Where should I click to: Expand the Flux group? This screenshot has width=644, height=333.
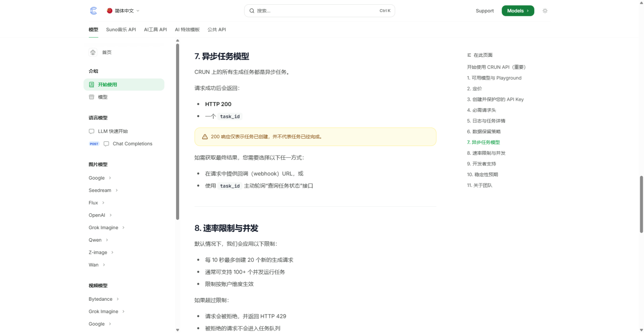click(x=97, y=203)
